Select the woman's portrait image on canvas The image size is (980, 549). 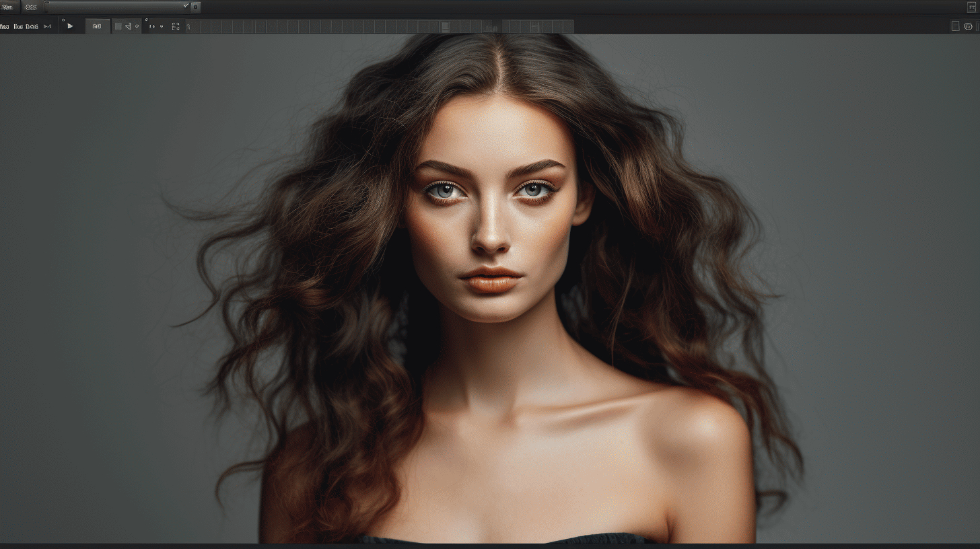click(x=490, y=289)
